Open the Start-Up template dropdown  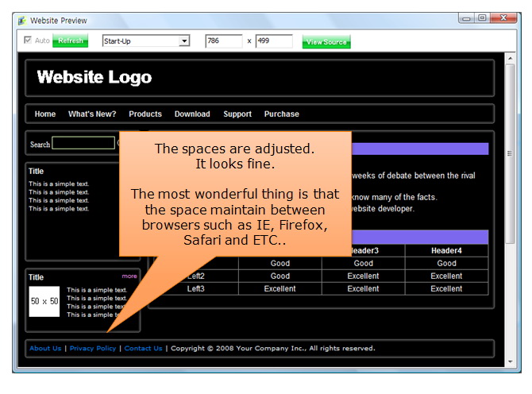coord(184,41)
